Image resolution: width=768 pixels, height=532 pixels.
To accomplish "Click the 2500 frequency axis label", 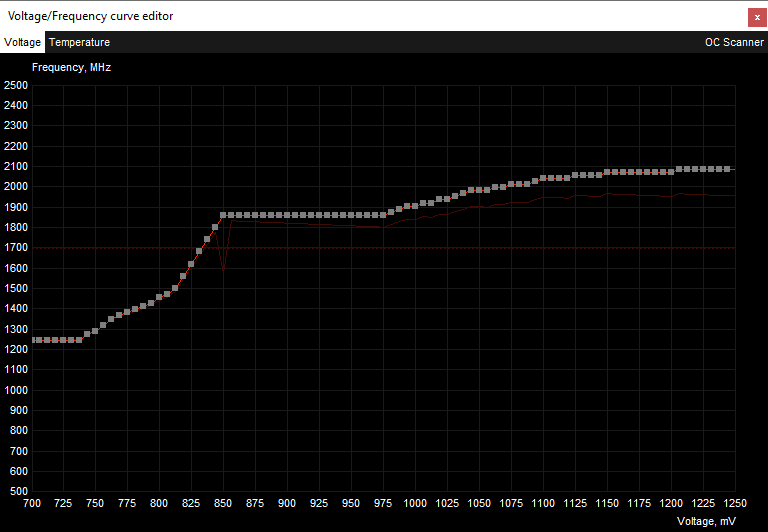I will coord(16,85).
